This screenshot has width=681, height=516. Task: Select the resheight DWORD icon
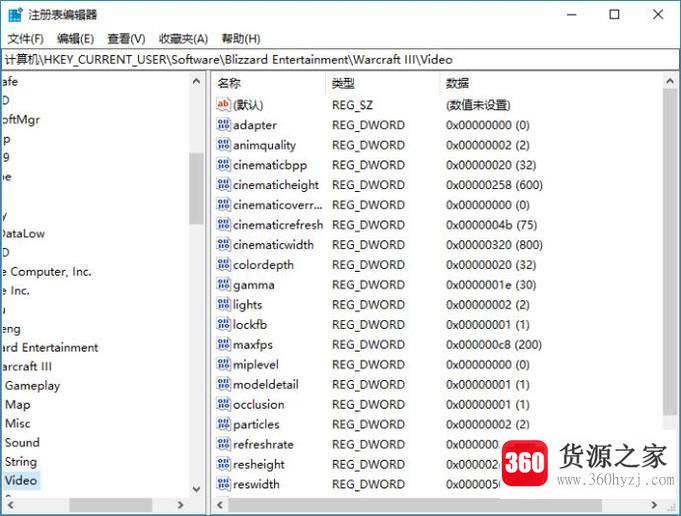[223, 464]
